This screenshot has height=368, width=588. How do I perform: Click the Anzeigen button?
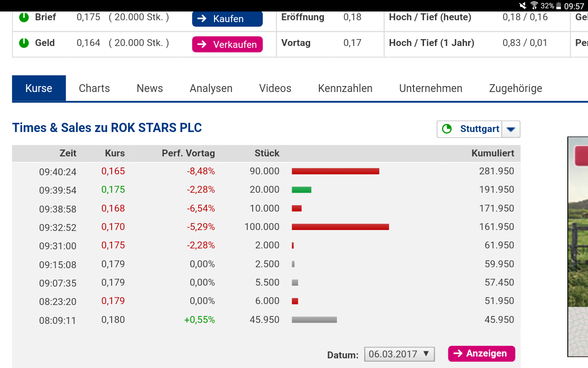tap(481, 354)
